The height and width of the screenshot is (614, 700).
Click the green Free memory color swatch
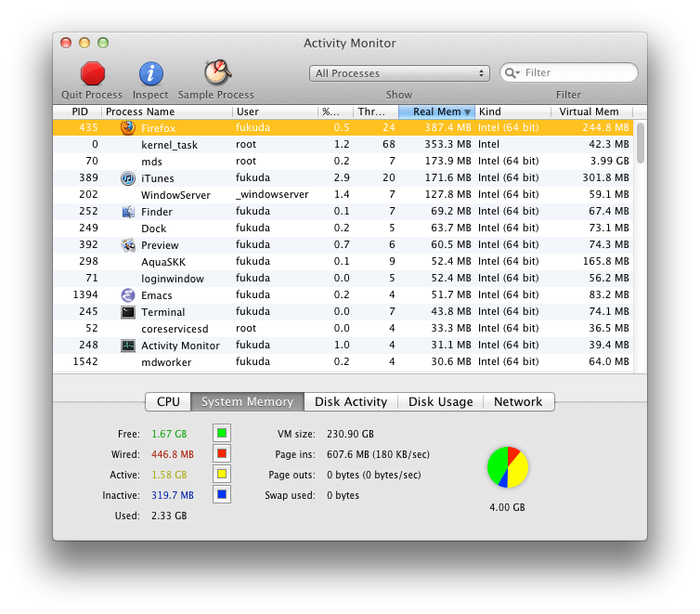tap(222, 433)
